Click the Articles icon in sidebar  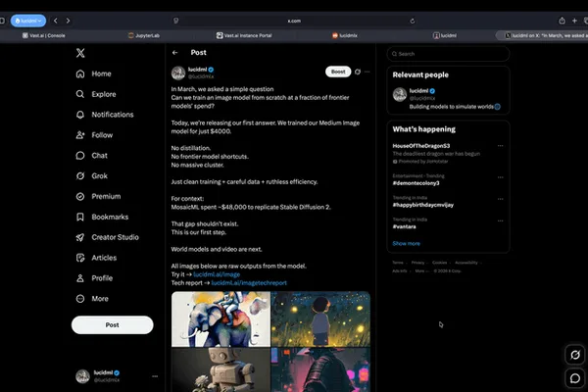pyautogui.click(x=80, y=258)
